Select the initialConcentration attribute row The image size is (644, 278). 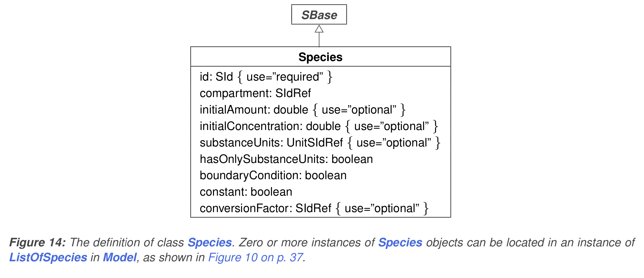point(319,126)
